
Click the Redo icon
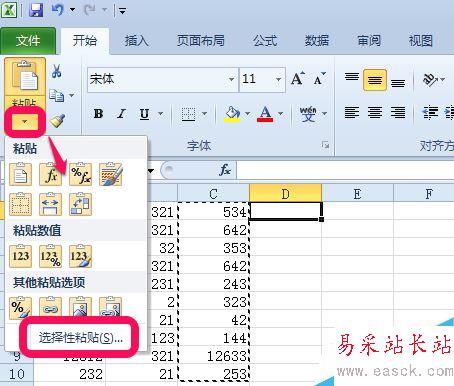[x=90, y=10]
